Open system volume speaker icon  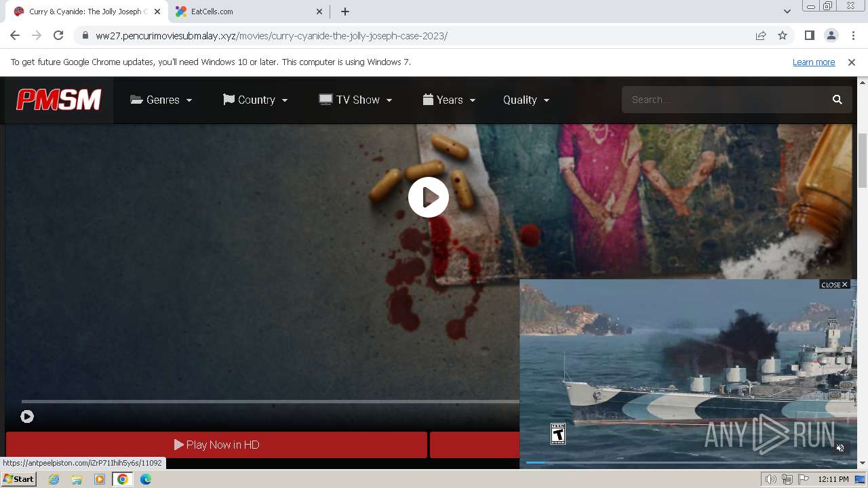[x=771, y=479]
